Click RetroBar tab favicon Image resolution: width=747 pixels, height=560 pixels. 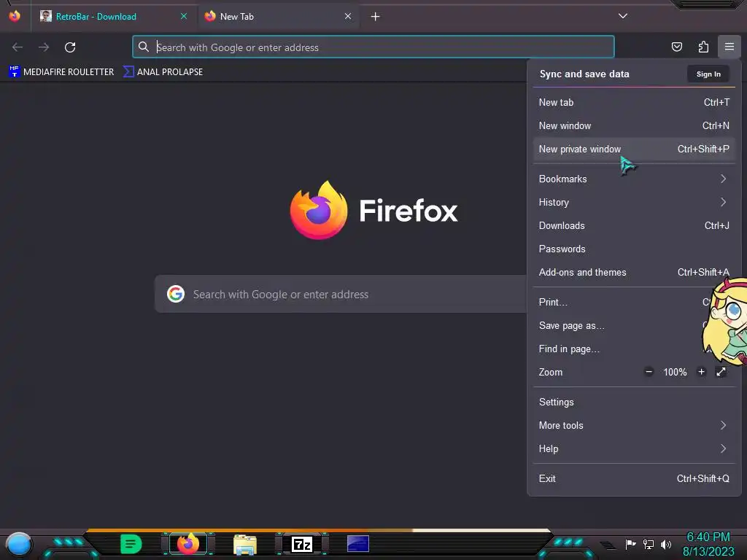point(46,16)
